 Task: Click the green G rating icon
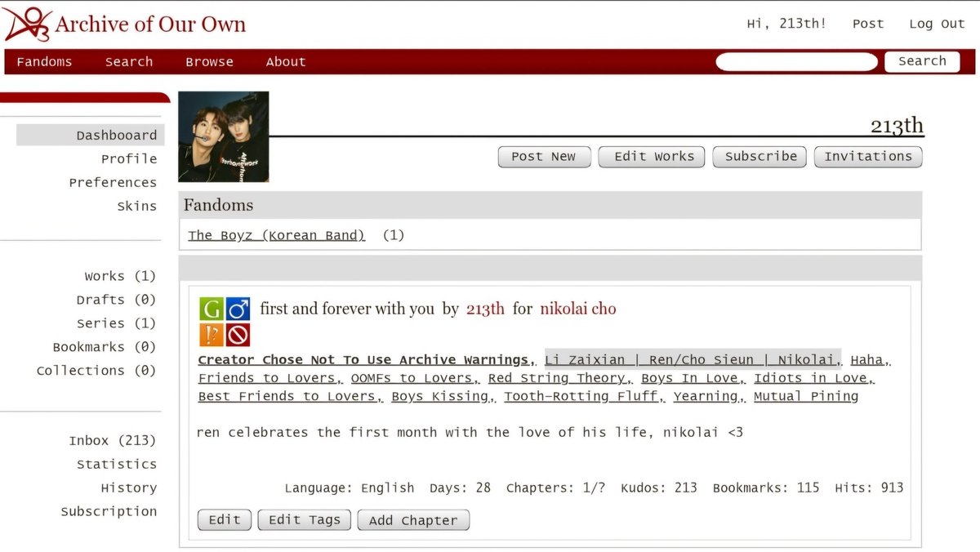(211, 309)
